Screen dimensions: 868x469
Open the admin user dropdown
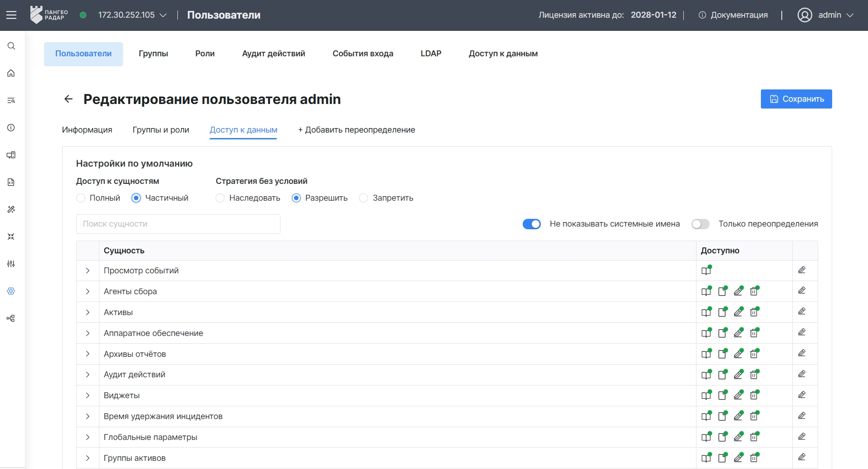coord(826,15)
